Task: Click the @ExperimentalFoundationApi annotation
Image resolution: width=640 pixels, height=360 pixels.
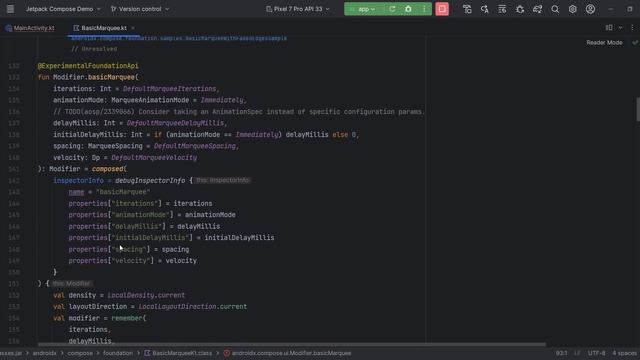Action: (x=88, y=66)
